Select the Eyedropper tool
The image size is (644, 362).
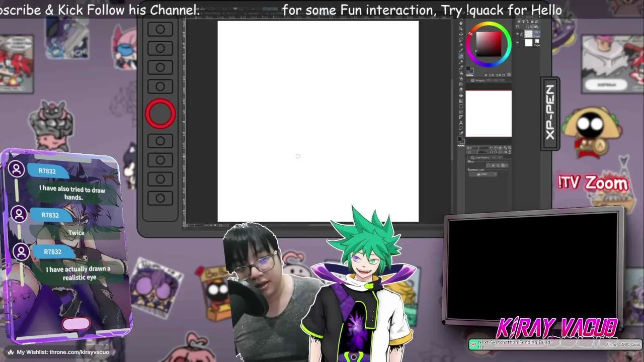click(461, 50)
